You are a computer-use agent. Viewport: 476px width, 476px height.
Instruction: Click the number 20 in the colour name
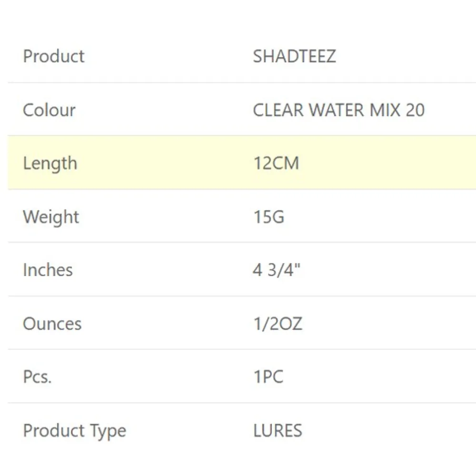point(415,110)
